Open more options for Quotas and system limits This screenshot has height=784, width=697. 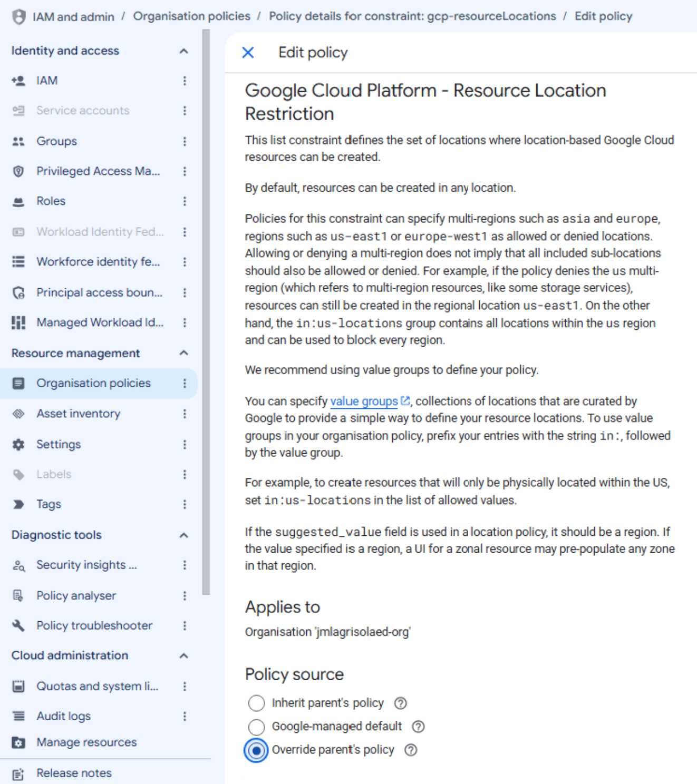(185, 686)
